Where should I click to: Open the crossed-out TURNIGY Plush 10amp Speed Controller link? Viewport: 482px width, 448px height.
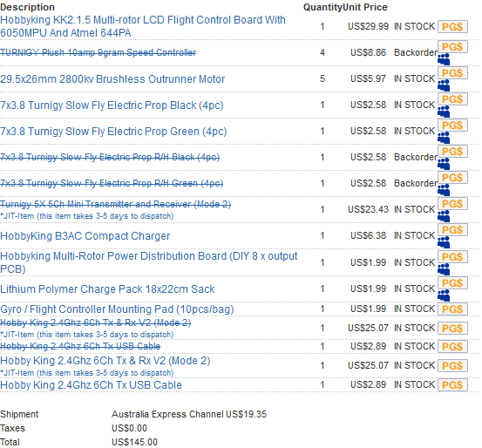pyautogui.click(x=98, y=52)
